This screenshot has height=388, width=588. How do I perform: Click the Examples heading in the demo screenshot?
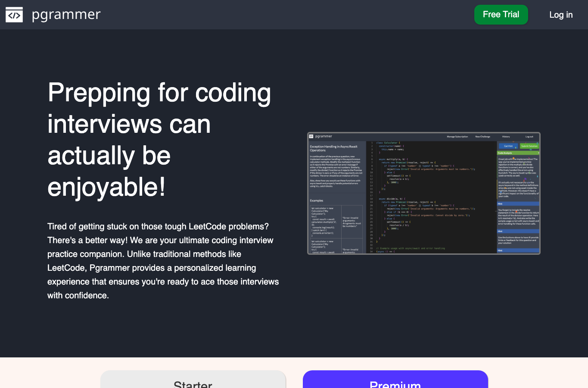(317, 200)
